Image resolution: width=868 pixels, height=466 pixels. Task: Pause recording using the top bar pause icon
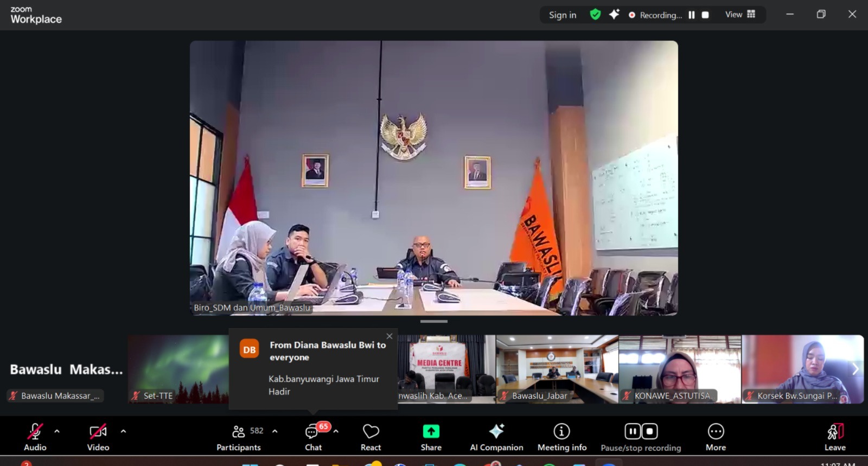(x=692, y=15)
